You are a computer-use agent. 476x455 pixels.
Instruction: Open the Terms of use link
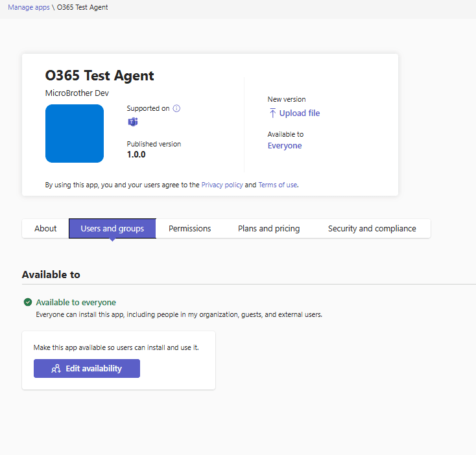[x=278, y=185]
